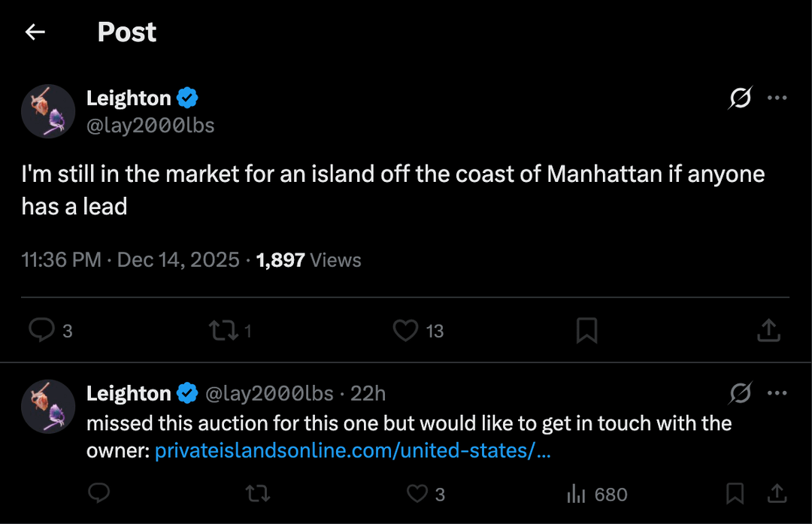The height and width of the screenshot is (524, 812).
Task: Reply to the auction follow-up post
Action: click(x=99, y=493)
